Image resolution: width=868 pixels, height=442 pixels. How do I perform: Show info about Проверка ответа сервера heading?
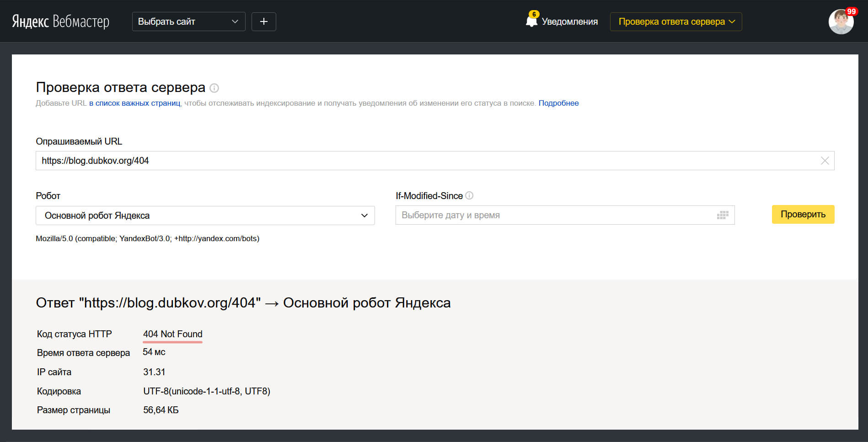click(214, 88)
